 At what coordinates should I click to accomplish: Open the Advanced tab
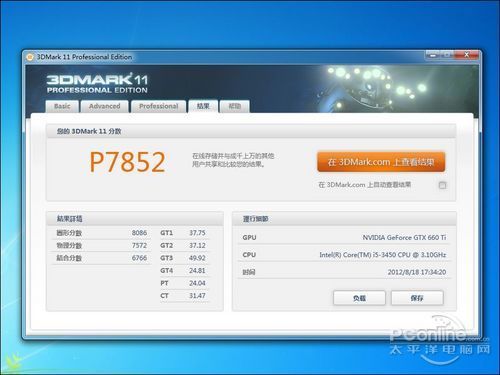105,106
